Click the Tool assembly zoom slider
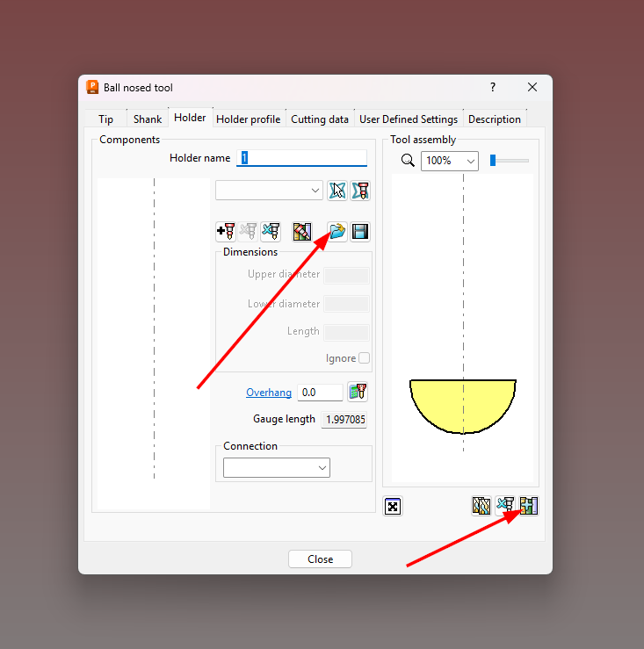Image resolution: width=644 pixels, height=649 pixels. (510, 161)
